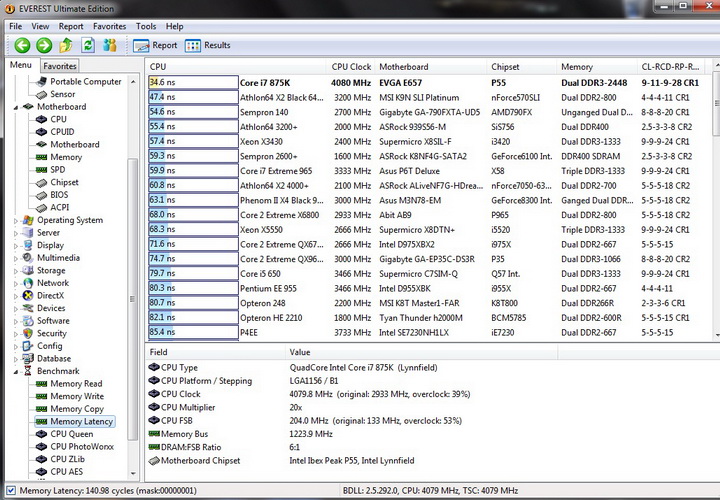The height and width of the screenshot is (500, 720).
Task: Expand the Storage tree node
Action: pos(16,271)
